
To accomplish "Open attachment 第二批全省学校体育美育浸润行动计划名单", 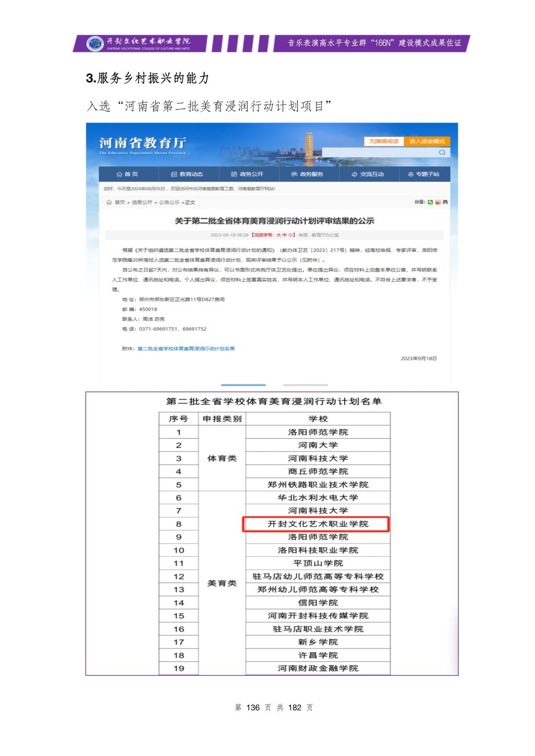I will (186, 349).
